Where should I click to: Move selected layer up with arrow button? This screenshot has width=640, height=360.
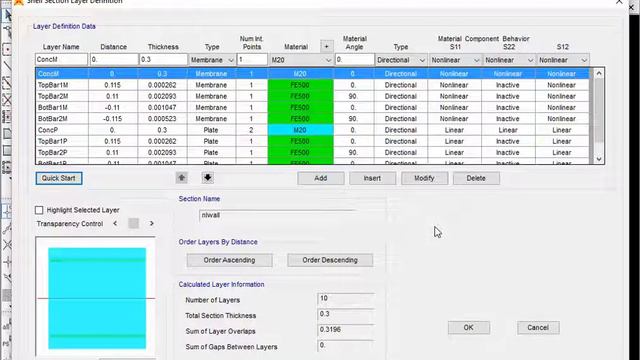tap(182, 178)
